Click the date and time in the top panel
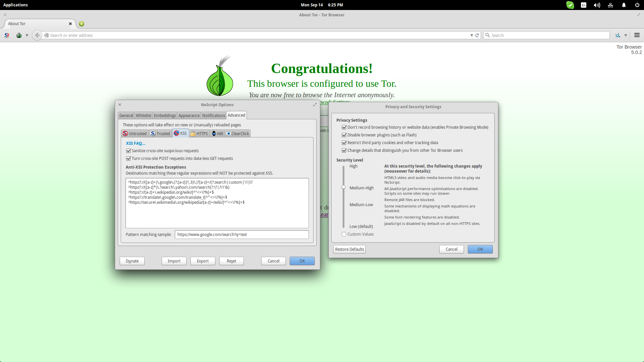Screen dimensions: 644x362 tap(322, 5)
